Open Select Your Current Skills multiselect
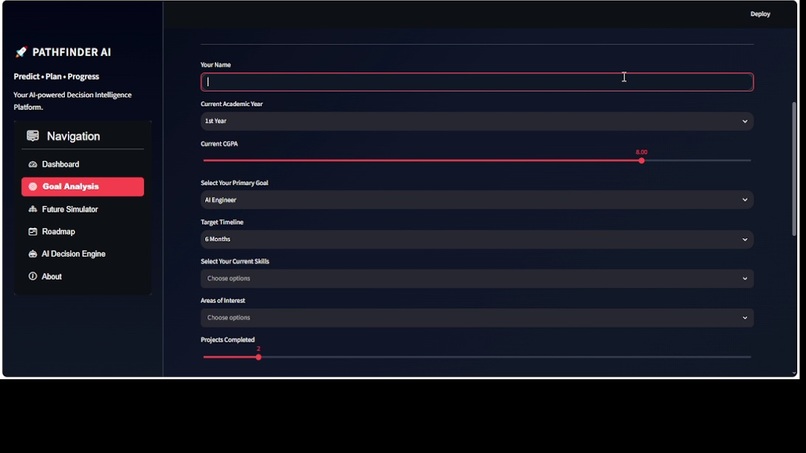 pyautogui.click(x=477, y=279)
